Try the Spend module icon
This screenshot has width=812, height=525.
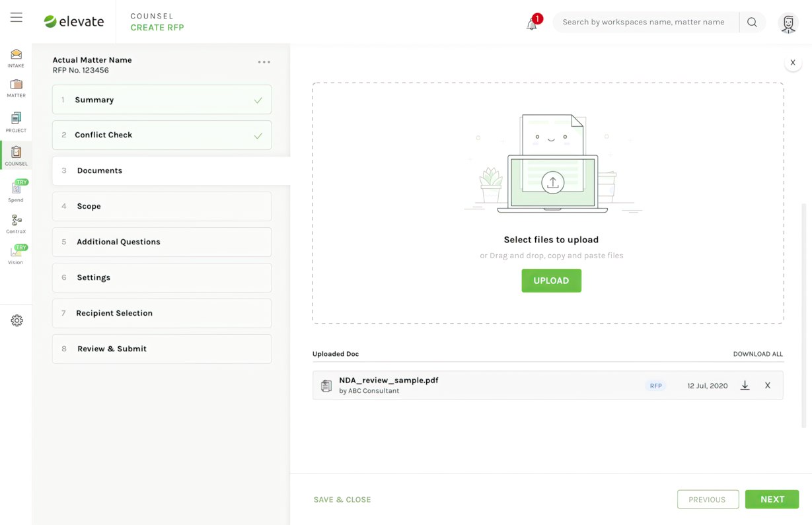pyautogui.click(x=16, y=191)
